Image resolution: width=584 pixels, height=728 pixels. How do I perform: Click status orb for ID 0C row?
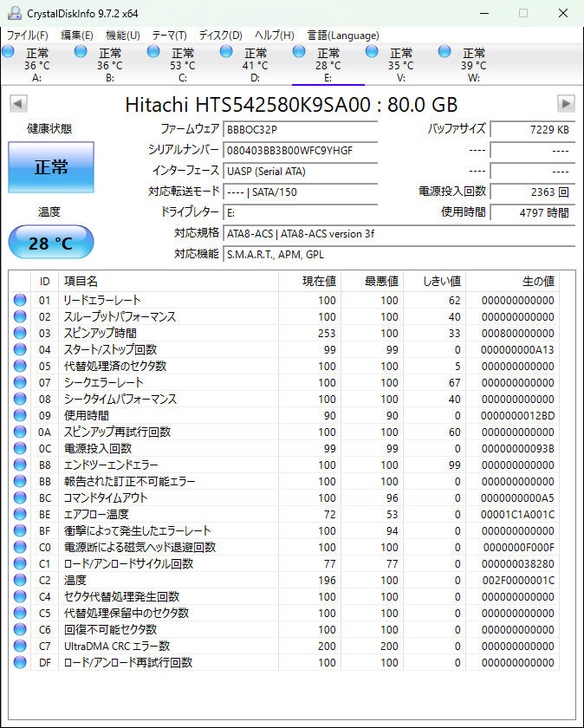20,448
